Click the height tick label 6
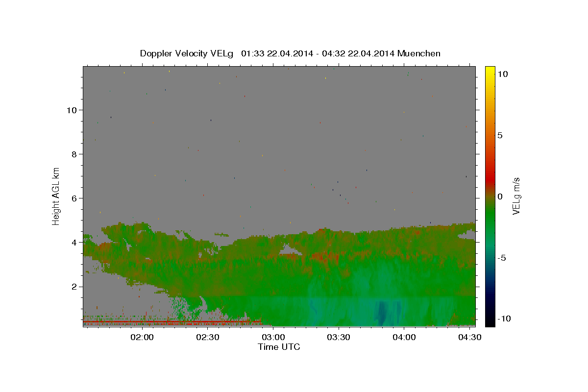 click(74, 198)
